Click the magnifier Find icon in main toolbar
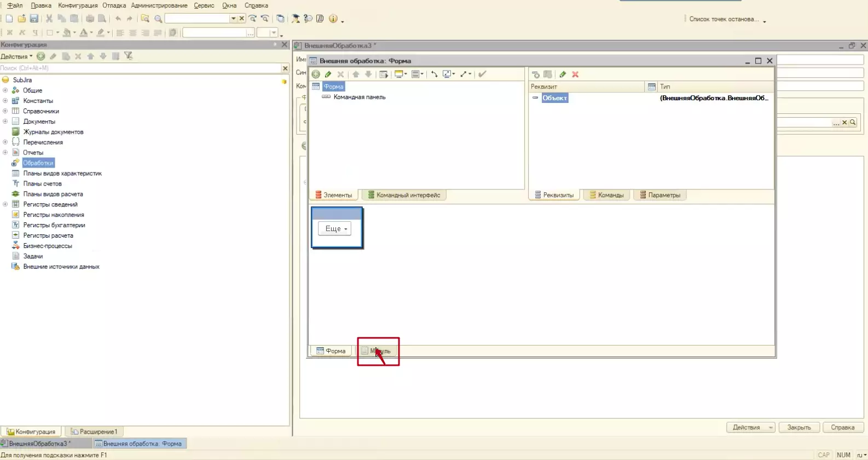The height and width of the screenshot is (460, 868). click(x=158, y=19)
